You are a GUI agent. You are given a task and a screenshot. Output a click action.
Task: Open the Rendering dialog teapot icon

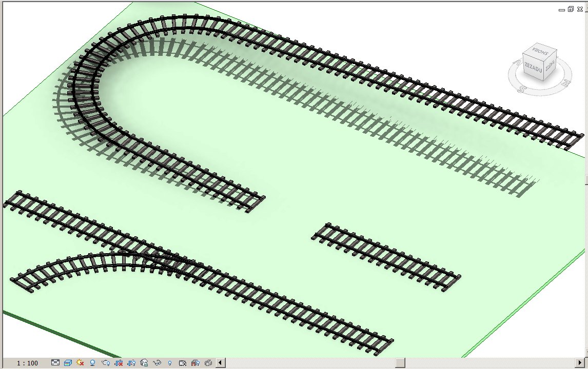click(x=106, y=363)
